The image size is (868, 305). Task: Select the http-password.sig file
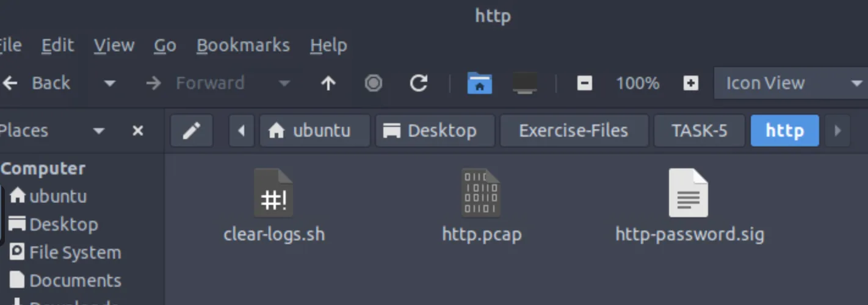(x=689, y=194)
